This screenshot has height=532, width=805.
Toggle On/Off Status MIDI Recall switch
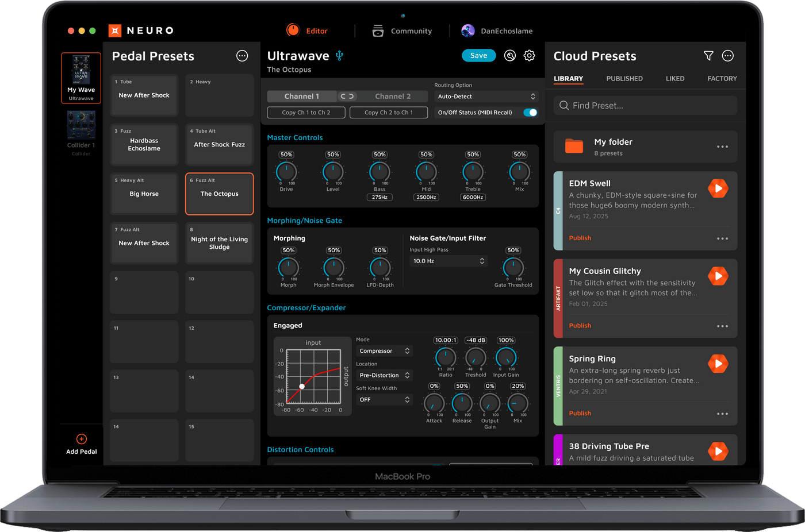[530, 113]
